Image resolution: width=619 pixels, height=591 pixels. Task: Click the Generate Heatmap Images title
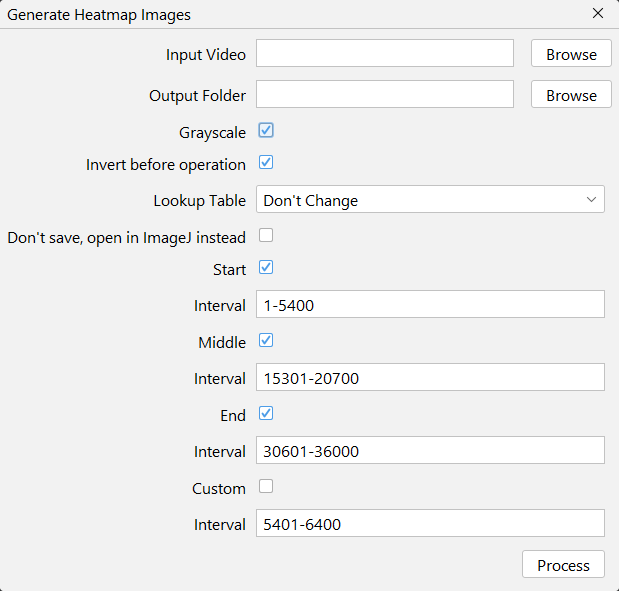pos(99,15)
